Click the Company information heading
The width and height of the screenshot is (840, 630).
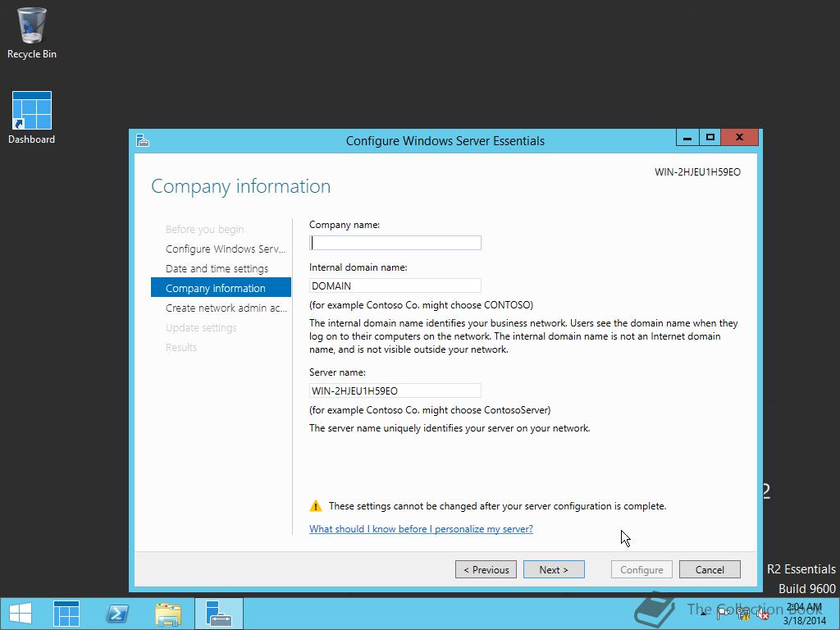[x=240, y=186]
